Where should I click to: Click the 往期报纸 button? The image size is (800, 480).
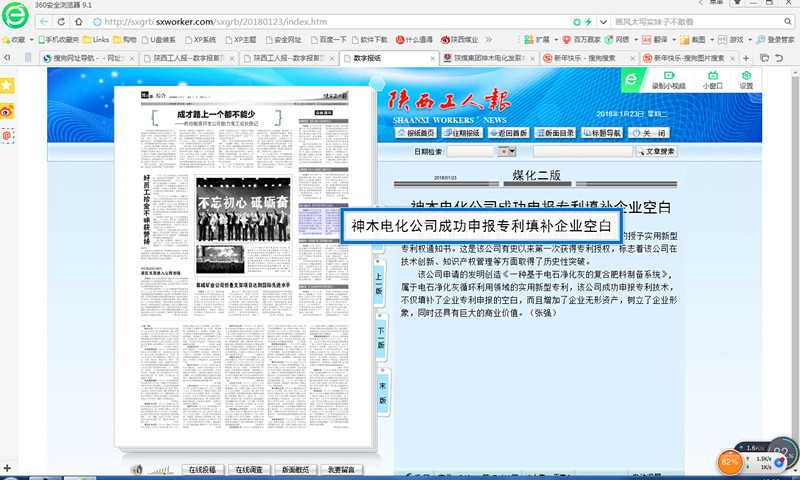[x=462, y=133]
